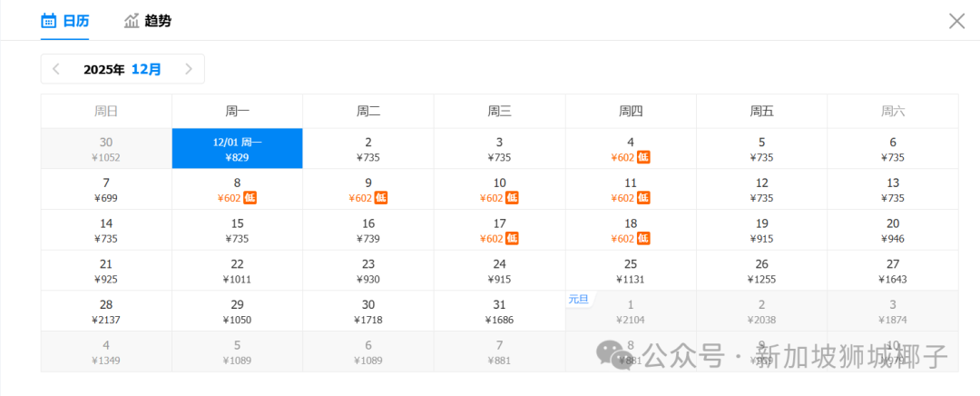
Task: Click the 低 badge on December 18
Action: tap(643, 239)
